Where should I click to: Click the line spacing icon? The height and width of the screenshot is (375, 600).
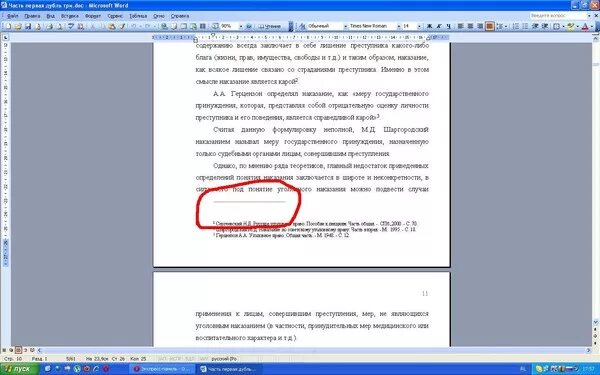499,26
